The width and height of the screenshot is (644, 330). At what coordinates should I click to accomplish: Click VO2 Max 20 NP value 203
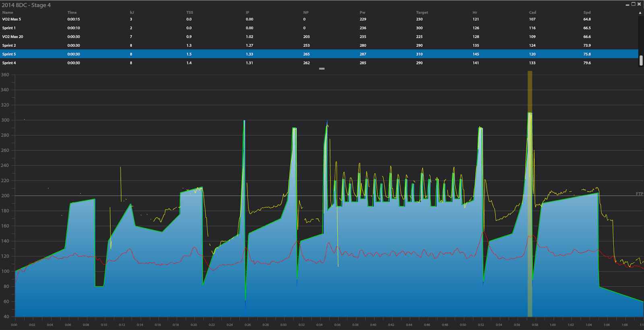point(306,37)
